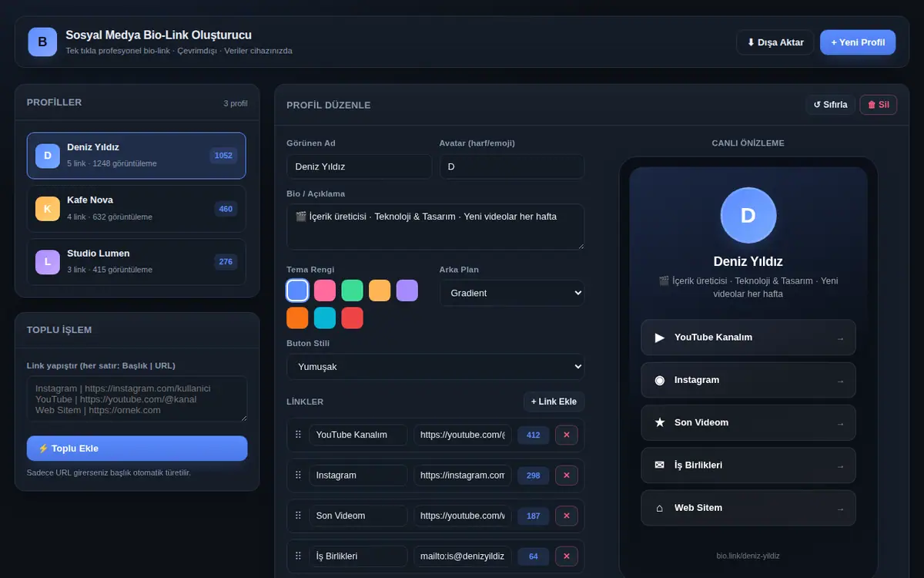924x578 pixels.
Task: Click the drag handle for İş Birlikleri row
Action: click(298, 556)
